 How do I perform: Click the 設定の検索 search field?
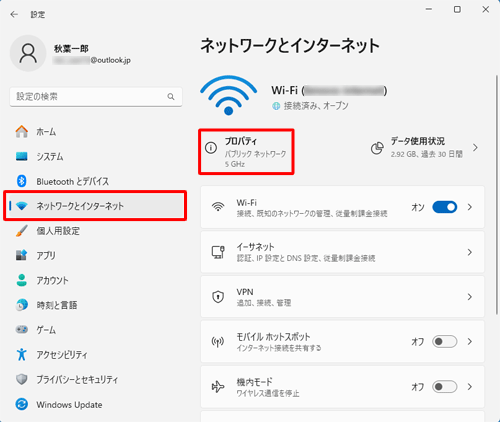(x=96, y=97)
